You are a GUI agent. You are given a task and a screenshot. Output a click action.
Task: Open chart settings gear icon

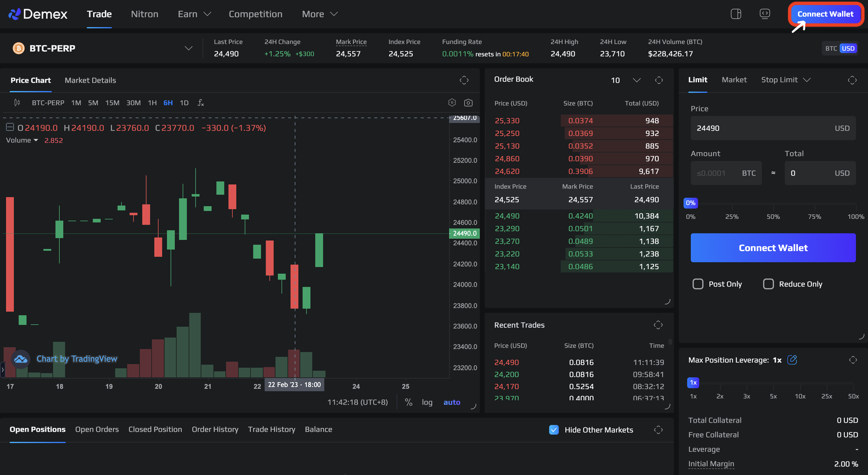452,103
